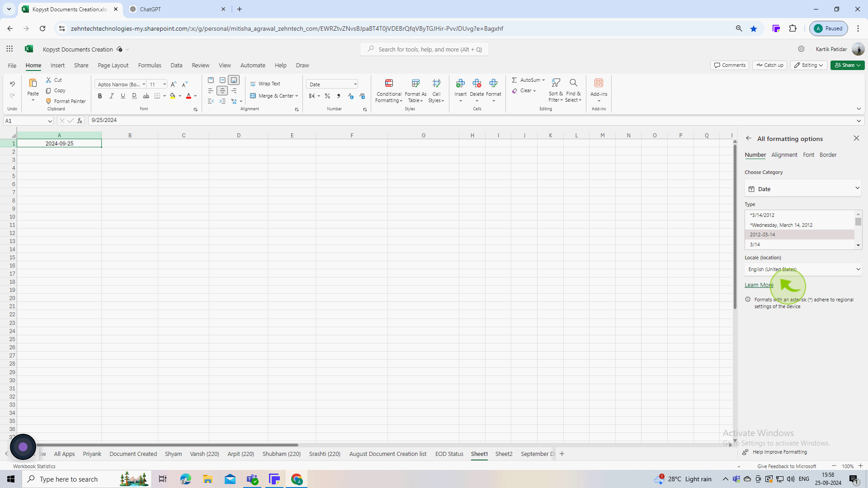868x488 pixels.
Task: Increase font size with the larger A
Action: (174, 84)
